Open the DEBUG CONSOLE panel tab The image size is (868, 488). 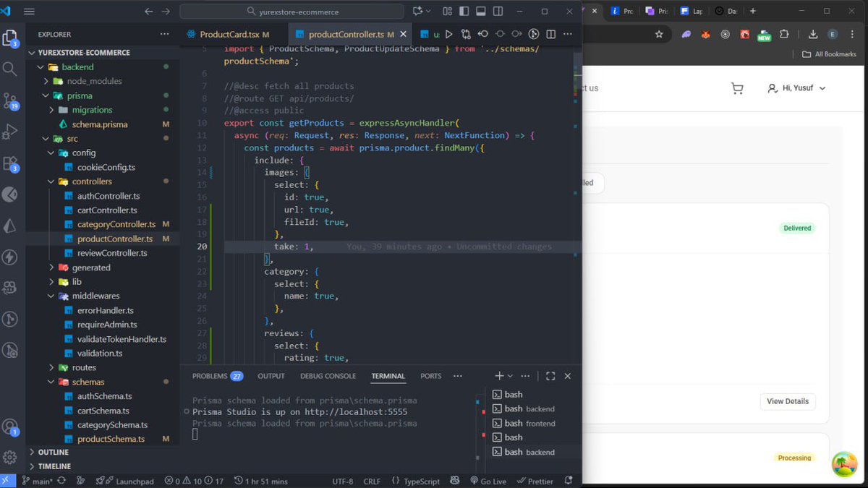(x=328, y=376)
